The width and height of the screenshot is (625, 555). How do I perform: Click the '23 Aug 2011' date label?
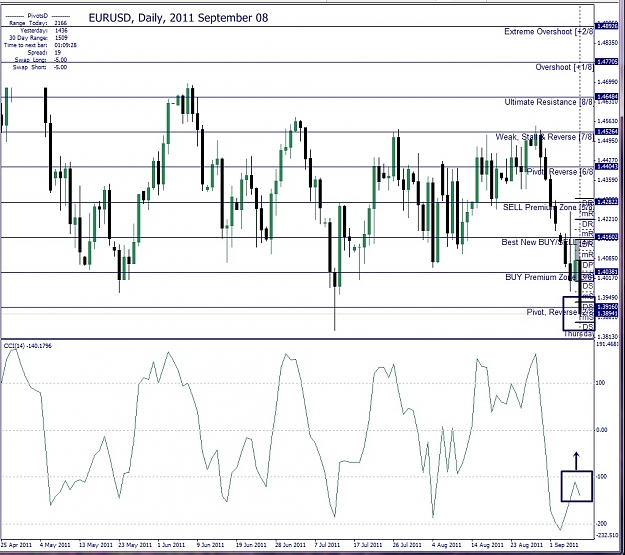[527, 545]
